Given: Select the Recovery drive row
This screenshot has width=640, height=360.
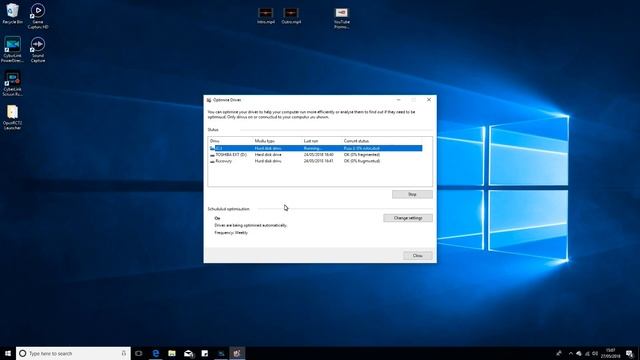Looking at the screenshot, I should click(x=315, y=161).
